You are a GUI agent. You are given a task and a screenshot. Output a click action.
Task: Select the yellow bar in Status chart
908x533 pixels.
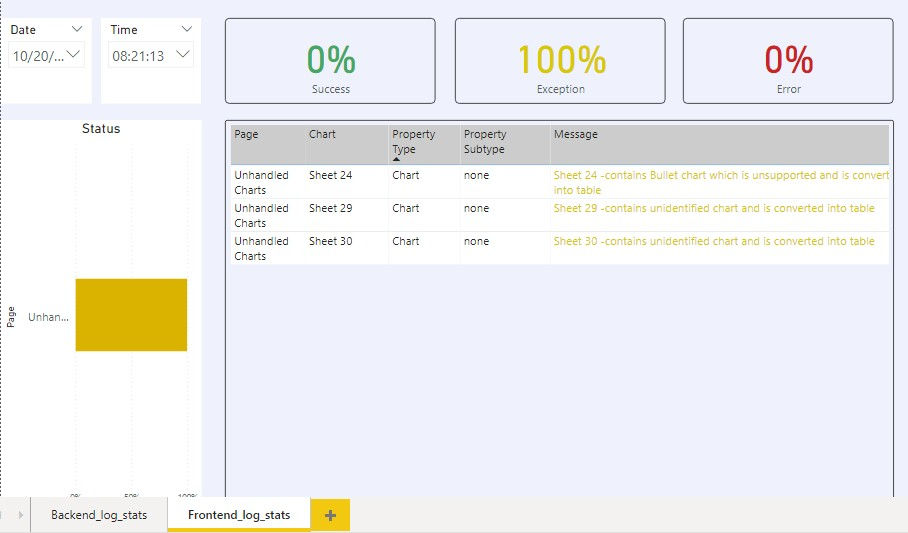(131, 315)
